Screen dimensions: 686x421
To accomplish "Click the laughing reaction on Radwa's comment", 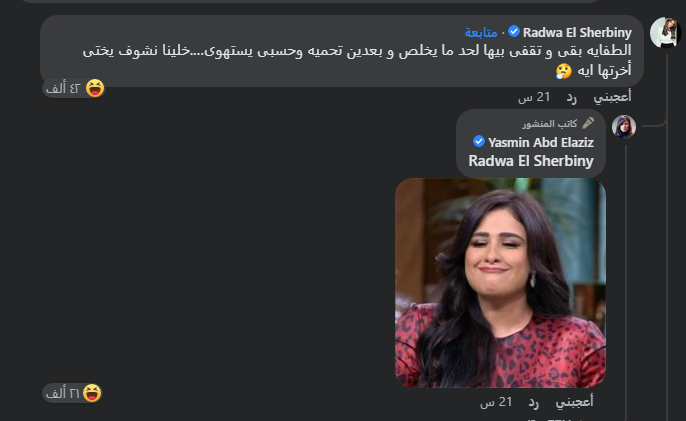I will click(x=74, y=88).
